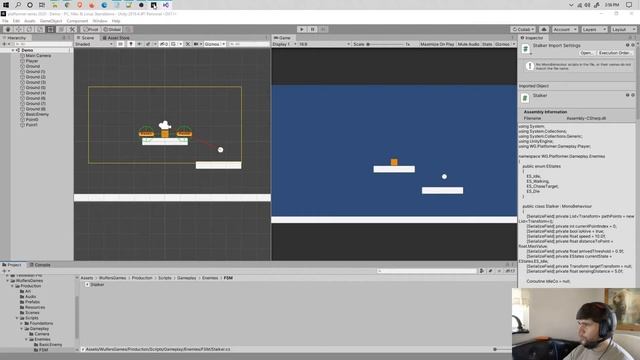This screenshot has width=640, height=360.
Task: Click the Play button
Action: point(302,29)
